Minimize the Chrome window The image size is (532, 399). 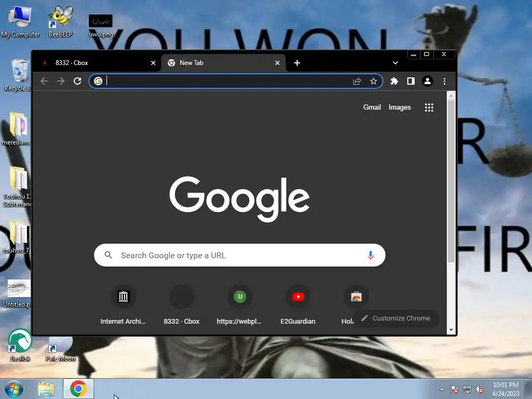point(413,54)
